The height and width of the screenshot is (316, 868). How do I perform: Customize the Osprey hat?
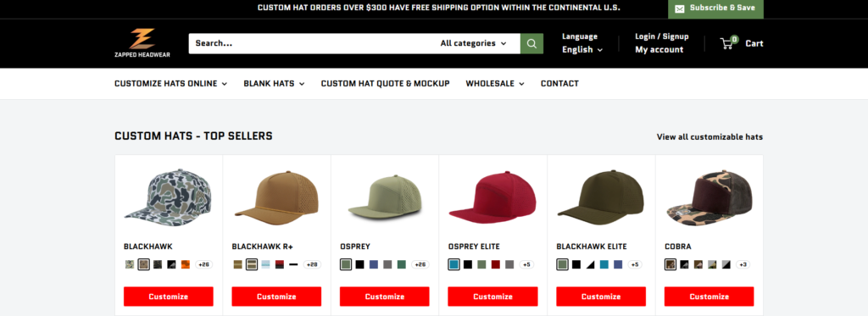[384, 297]
